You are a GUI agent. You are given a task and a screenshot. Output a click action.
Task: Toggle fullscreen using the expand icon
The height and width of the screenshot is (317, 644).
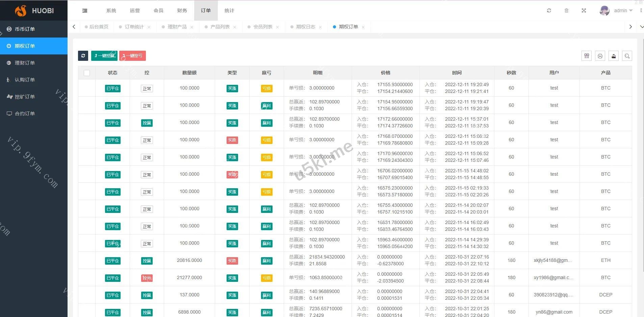pyautogui.click(x=584, y=11)
